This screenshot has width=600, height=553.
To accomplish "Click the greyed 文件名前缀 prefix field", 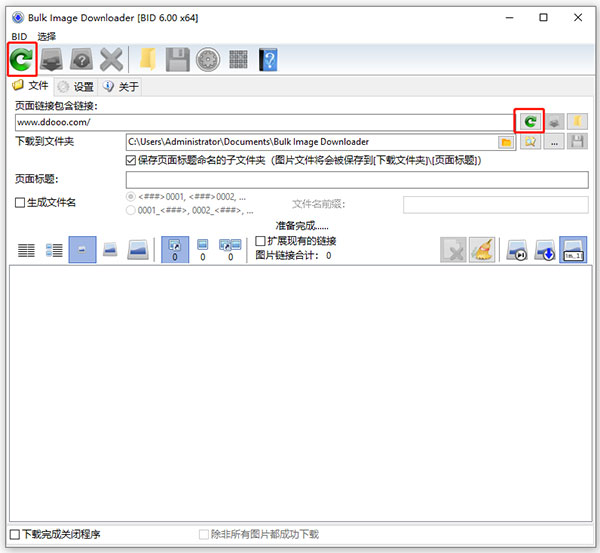I will pos(496,204).
